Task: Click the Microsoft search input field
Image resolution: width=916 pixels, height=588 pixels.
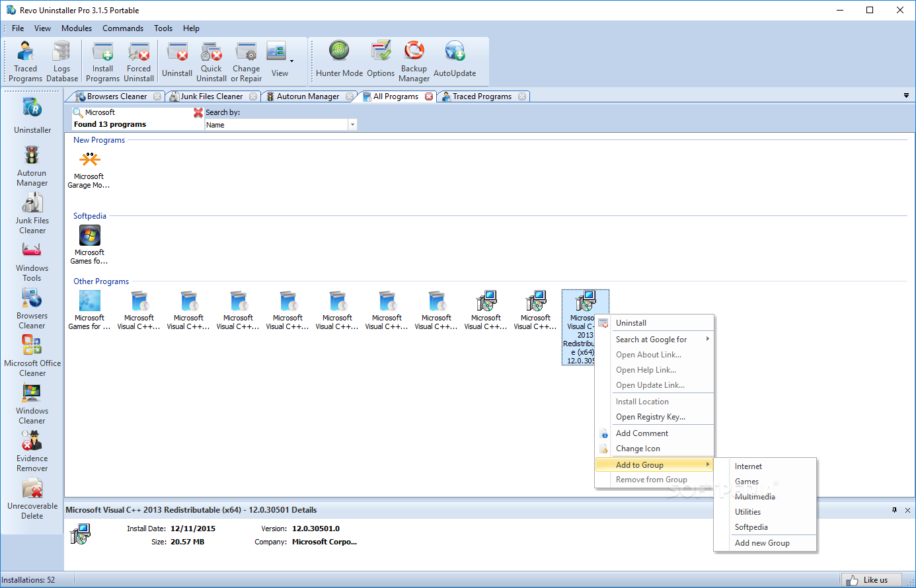Action: coord(138,112)
